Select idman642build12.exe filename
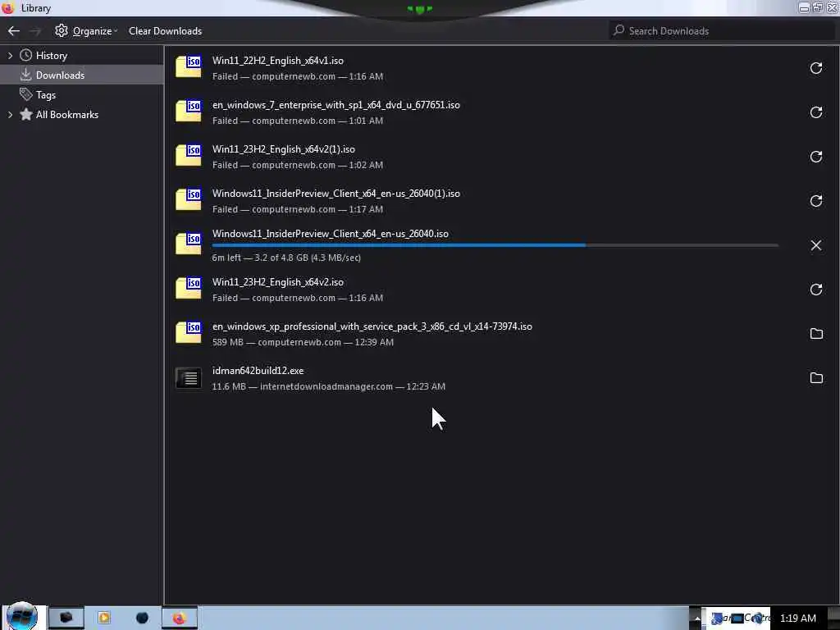840x630 pixels. (258, 371)
